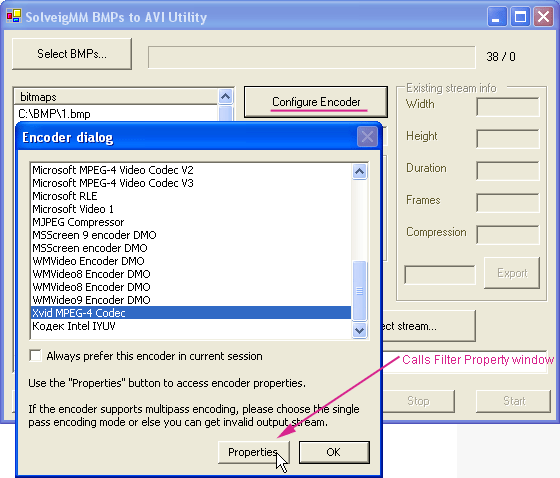
Task: Close the SolveigMM BMPs to AVI window
Action: pos(543,17)
